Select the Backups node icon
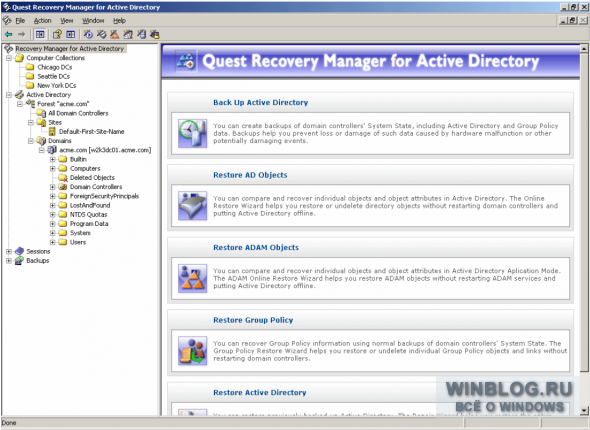 tap(20, 260)
